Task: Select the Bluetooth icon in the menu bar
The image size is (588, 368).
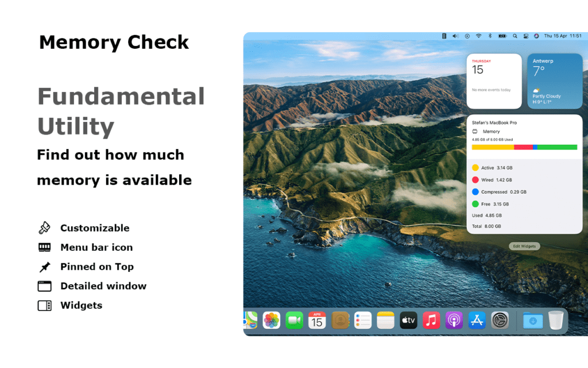Action: point(490,36)
